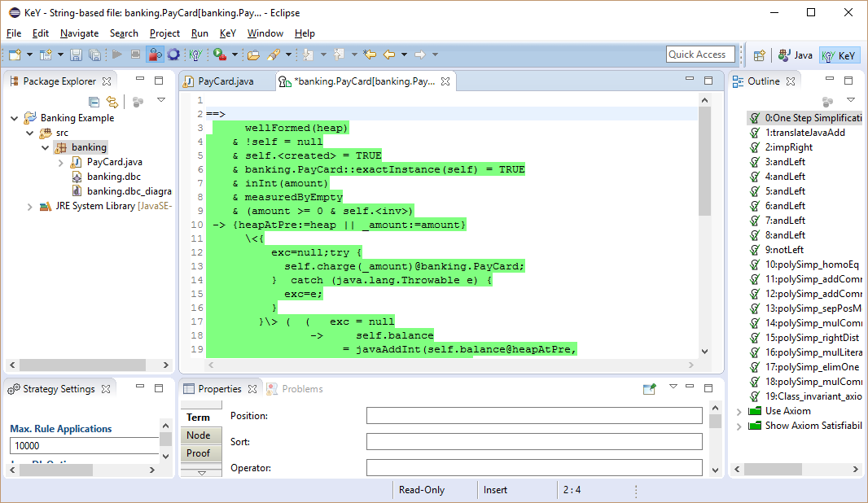Switch to the Problems view tab
The height and width of the screenshot is (503, 868).
click(296, 389)
